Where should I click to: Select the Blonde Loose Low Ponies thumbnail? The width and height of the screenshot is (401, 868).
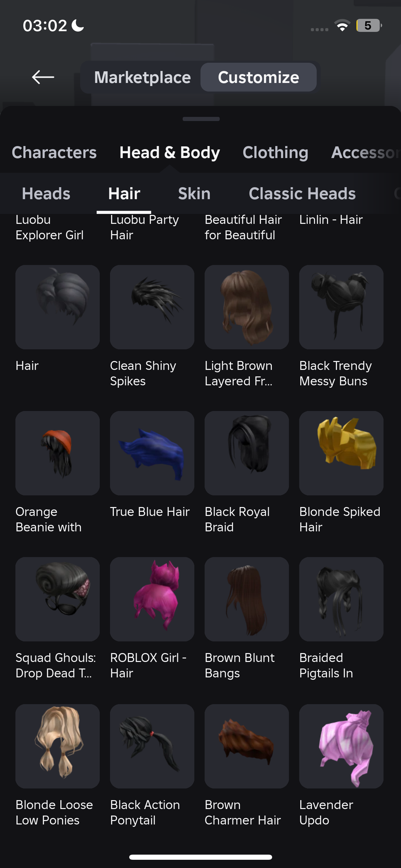tap(58, 746)
